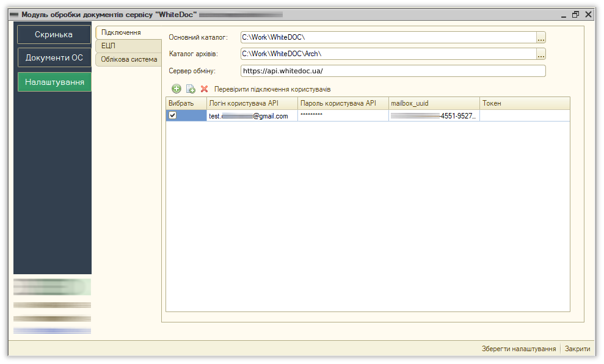Restore the window using the title bar button
This screenshot has width=604, height=364.
tap(575, 14)
